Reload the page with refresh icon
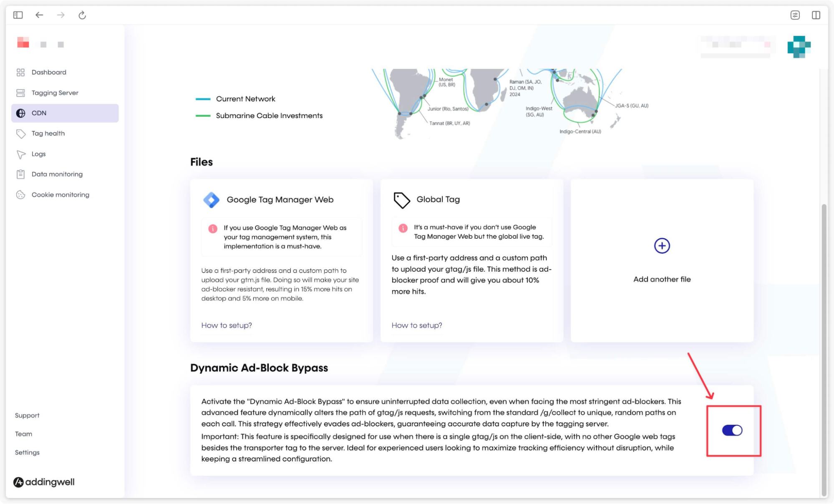 pos(82,15)
